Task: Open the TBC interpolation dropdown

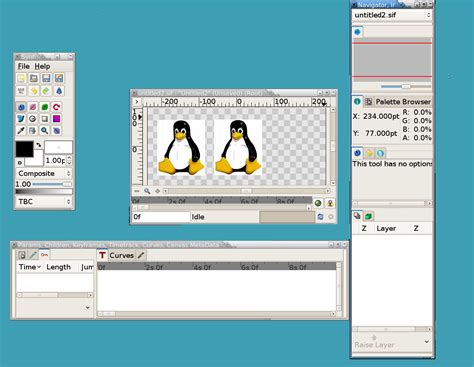Action: coord(44,202)
